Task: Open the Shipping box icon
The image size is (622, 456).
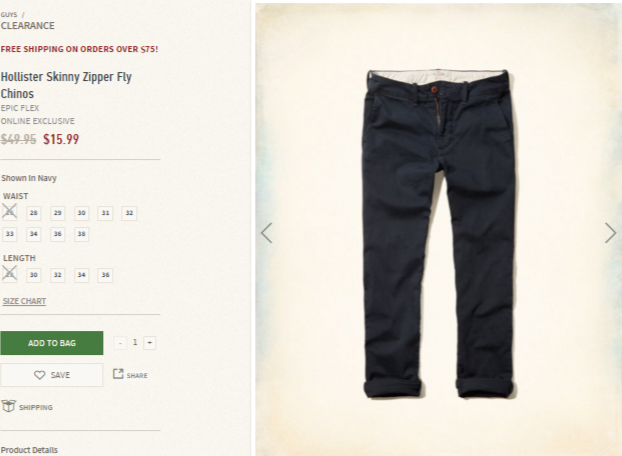Action: coord(8,406)
